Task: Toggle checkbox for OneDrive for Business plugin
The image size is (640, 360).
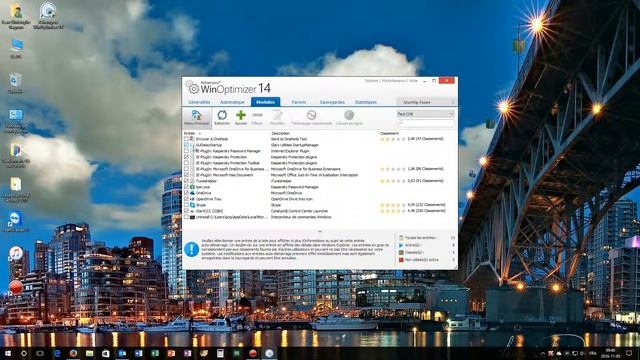Action: (x=187, y=169)
